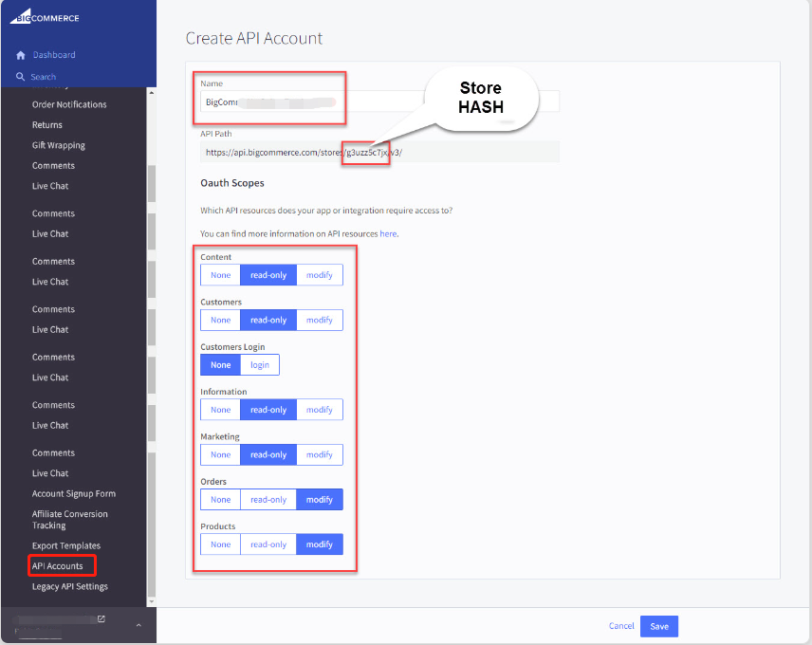Click the 'here' link about API resources
The image size is (812, 645).
click(x=387, y=233)
